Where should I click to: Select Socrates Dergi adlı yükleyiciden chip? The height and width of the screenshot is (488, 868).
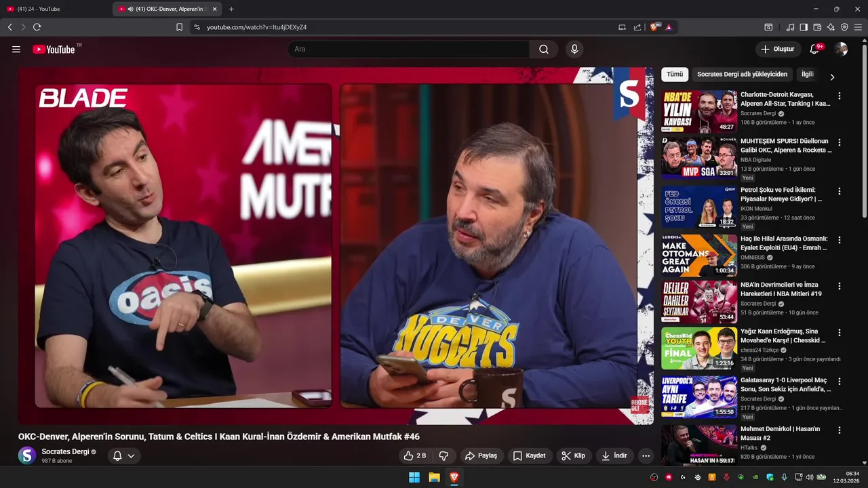pyautogui.click(x=742, y=75)
